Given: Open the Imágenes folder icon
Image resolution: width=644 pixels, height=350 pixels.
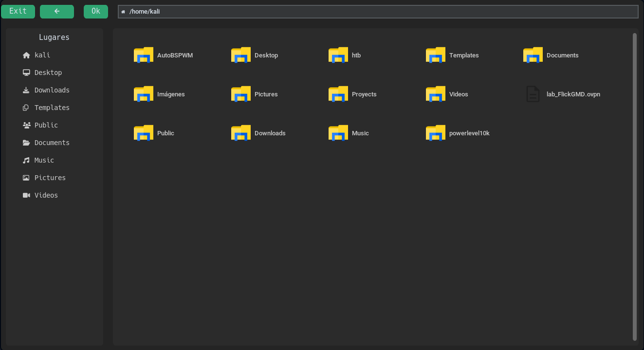Looking at the screenshot, I should pos(143,94).
